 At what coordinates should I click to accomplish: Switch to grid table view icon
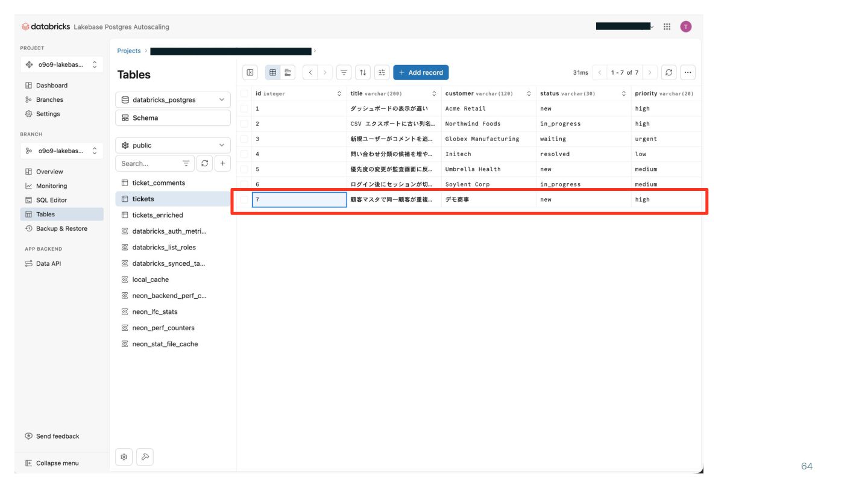click(273, 72)
